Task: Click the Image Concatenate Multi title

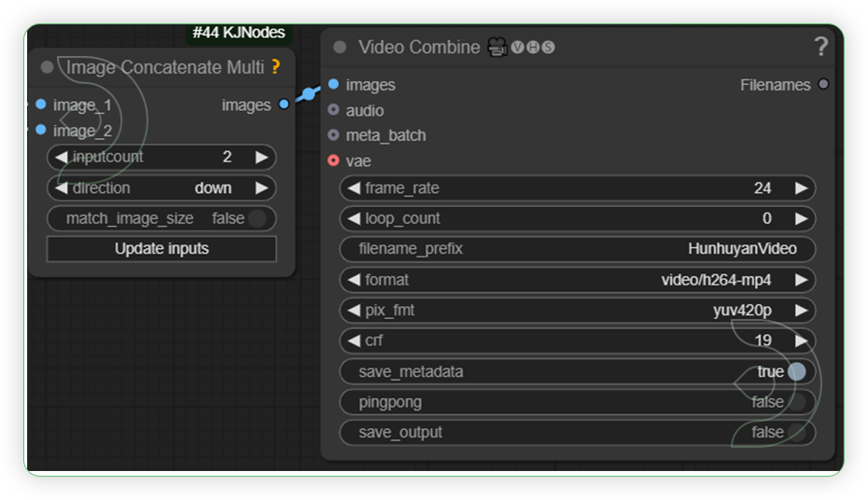Action: 165,67
